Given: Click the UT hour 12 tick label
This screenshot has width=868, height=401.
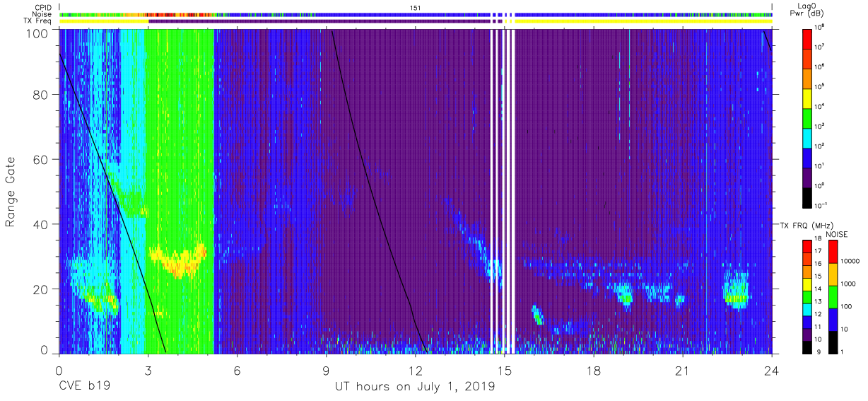Looking at the screenshot, I should coord(415,370).
